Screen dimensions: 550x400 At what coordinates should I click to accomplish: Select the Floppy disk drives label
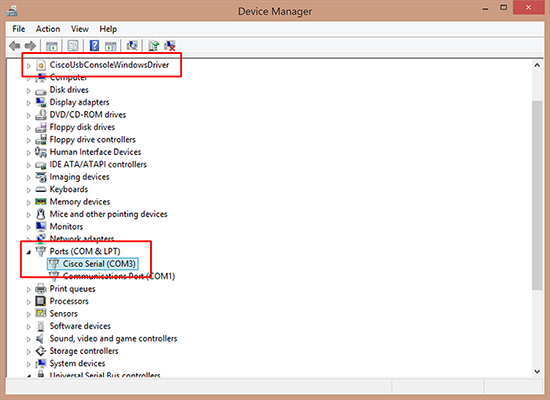[x=82, y=127]
